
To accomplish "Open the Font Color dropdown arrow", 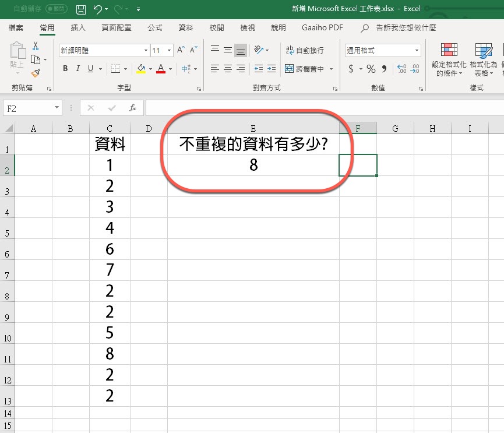I will (170, 69).
